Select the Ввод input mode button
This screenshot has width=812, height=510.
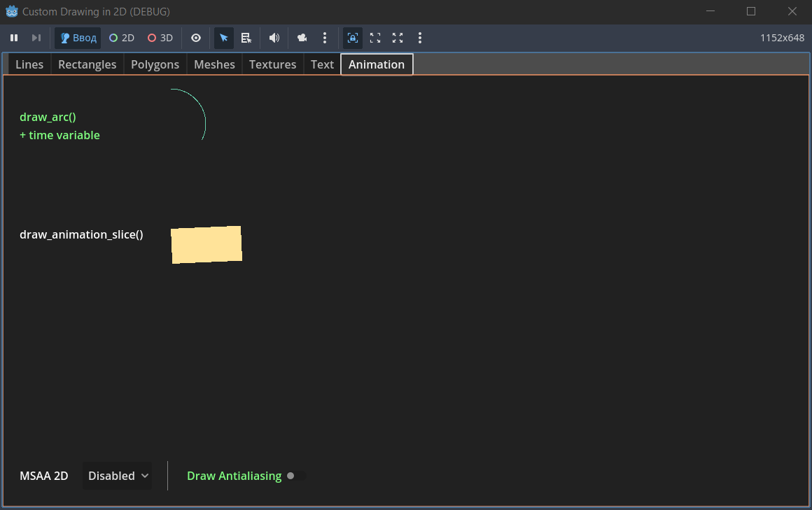point(78,38)
